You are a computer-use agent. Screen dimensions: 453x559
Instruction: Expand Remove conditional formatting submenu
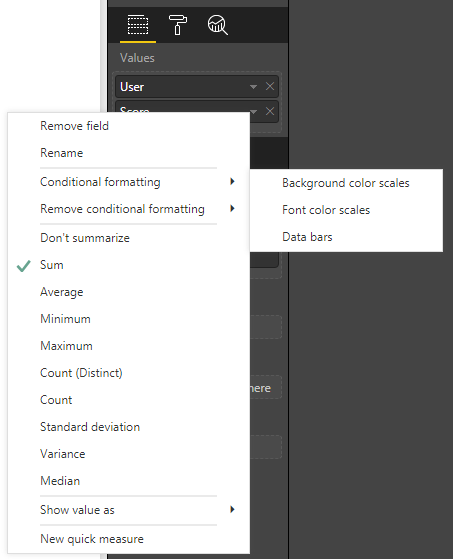coord(129,209)
